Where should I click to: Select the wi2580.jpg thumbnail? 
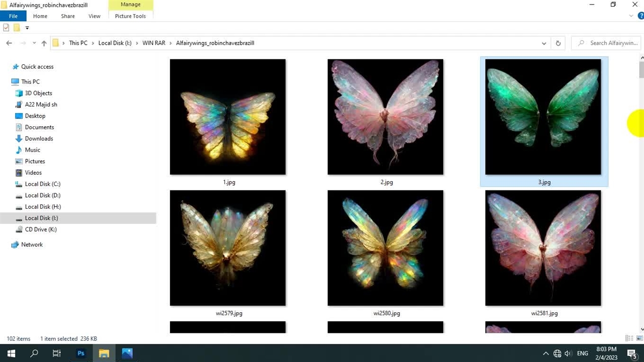point(385,248)
